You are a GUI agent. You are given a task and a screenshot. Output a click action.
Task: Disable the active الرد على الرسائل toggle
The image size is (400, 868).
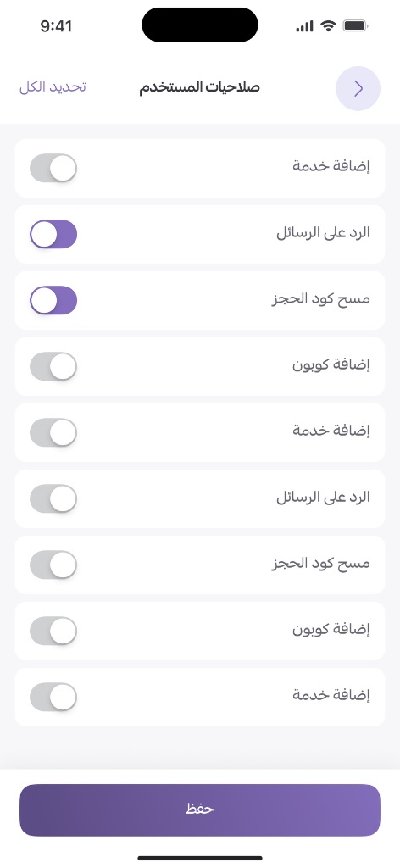click(x=53, y=234)
